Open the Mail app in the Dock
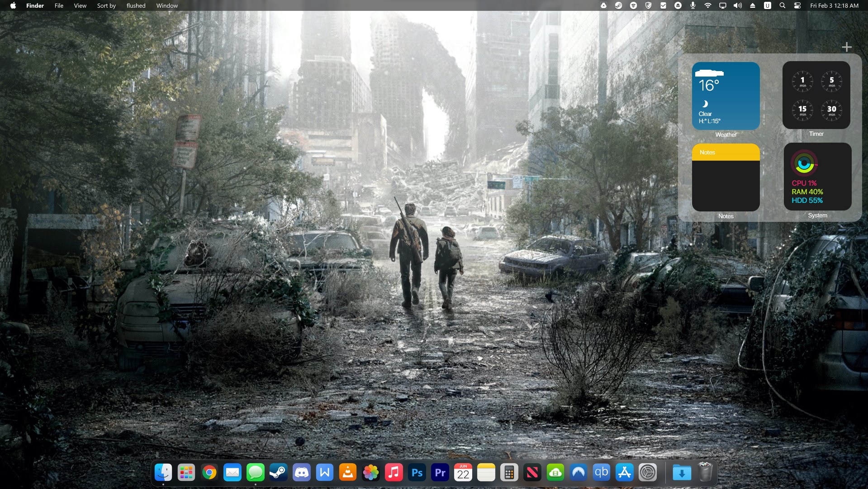The width and height of the screenshot is (868, 489). click(x=232, y=473)
